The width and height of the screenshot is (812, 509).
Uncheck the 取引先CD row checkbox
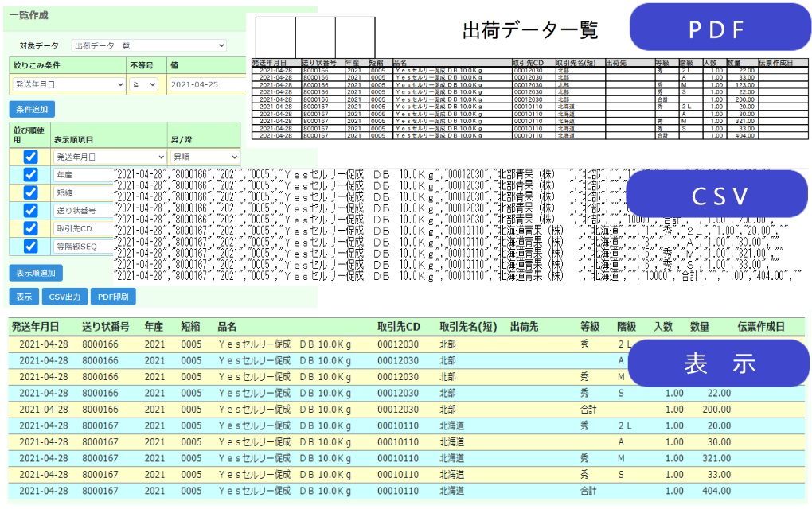pyautogui.click(x=30, y=228)
